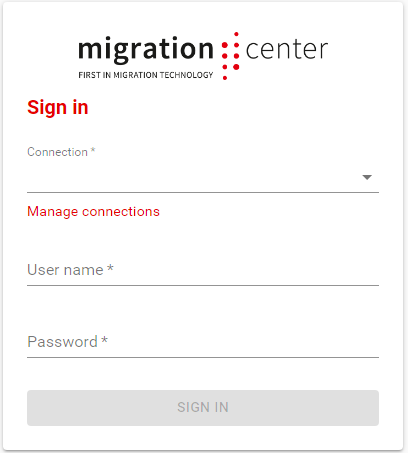Click the asterisk next to Connection
The image size is (408, 454).
coord(93,150)
